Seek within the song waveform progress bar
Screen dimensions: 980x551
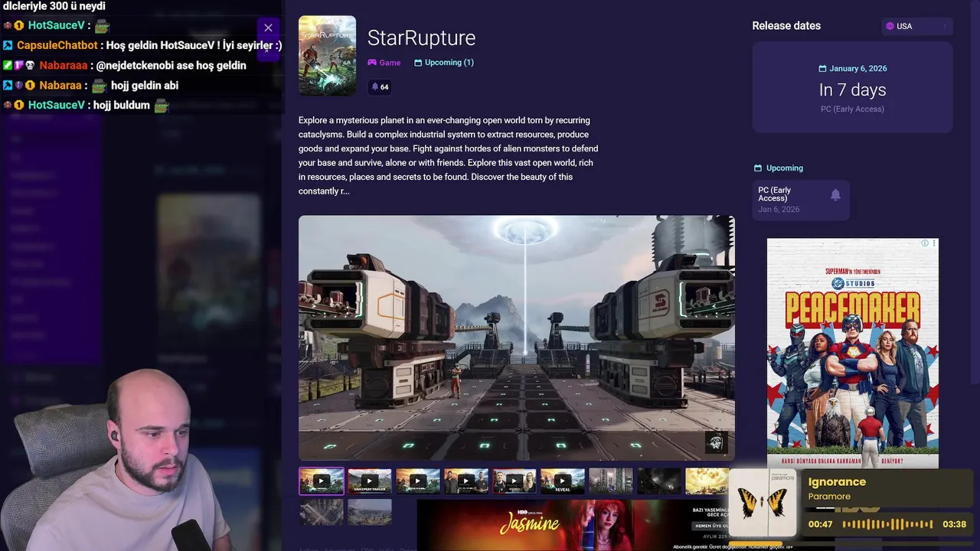[x=887, y=524]
